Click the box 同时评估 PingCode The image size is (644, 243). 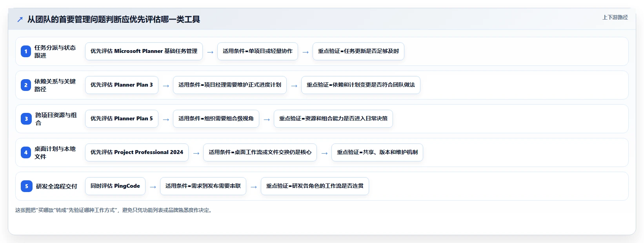pos(115,186)
